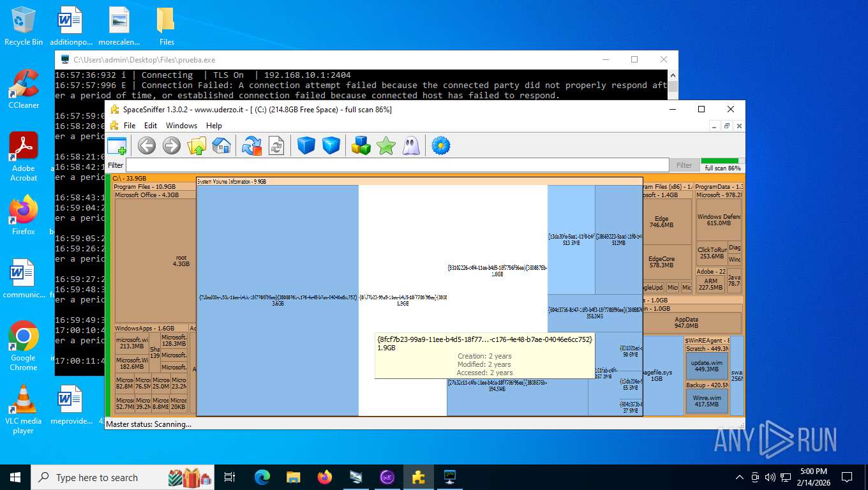Select the Windows Defender 615.0MB block
The image size is (868, 490).
719,219
